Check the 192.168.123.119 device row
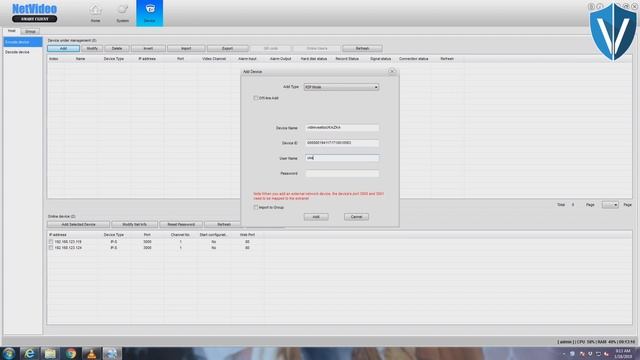 pos(51,242)
